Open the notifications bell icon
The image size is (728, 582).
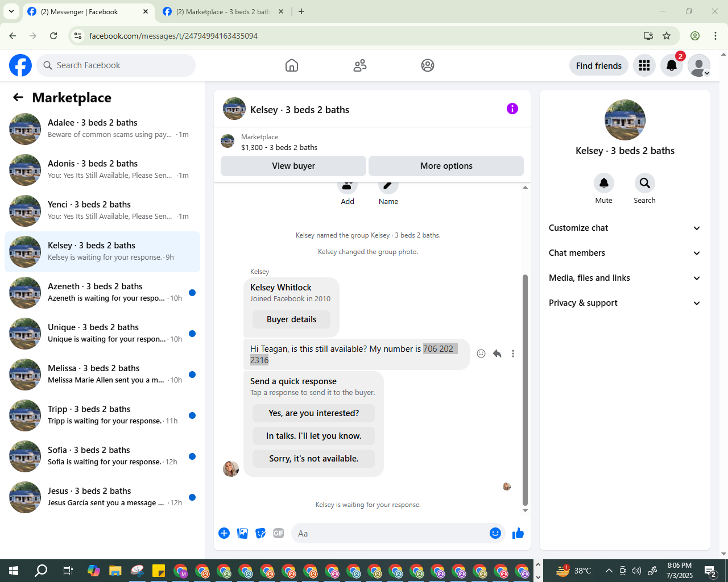[x=672, y=65]
